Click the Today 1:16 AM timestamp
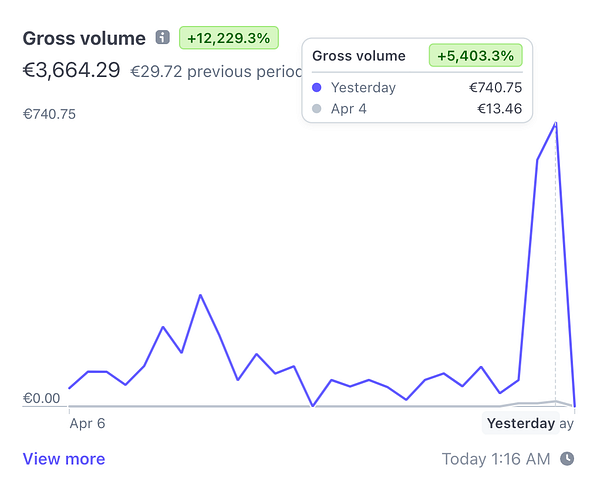 tap(496, 459)
